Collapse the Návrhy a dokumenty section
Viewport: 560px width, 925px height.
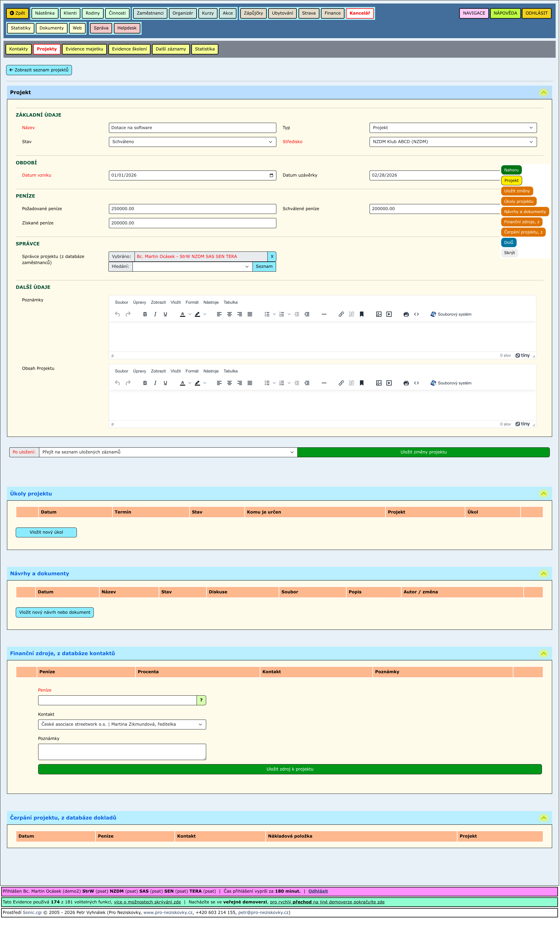[544, 574]
